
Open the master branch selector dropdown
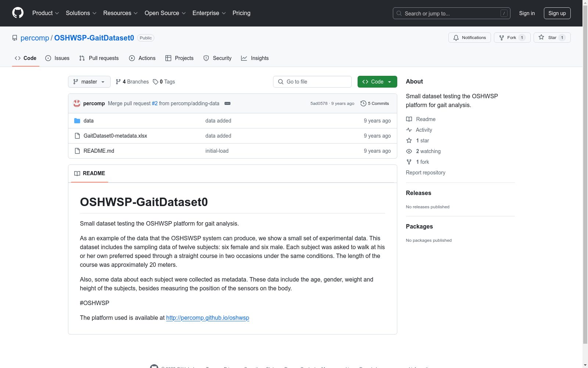coord(89,82)
